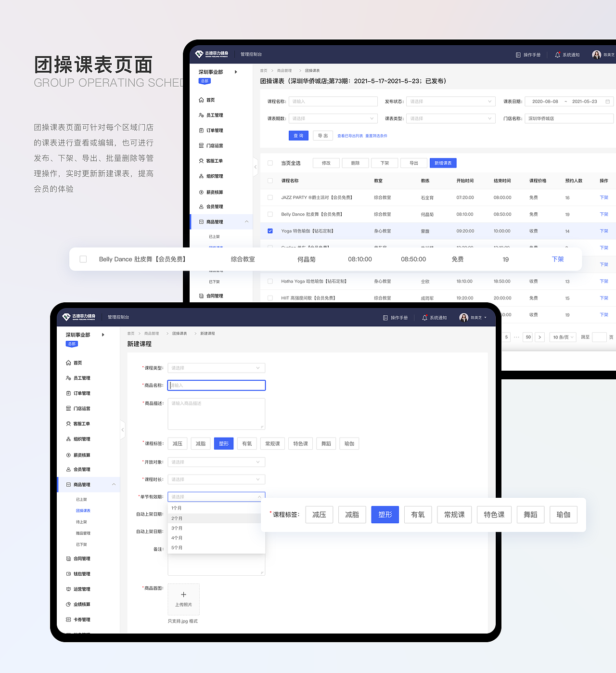Open the 课程类型 dropdown in 新建课程
This screenshot has height=673, width=616.
point(216,368)
